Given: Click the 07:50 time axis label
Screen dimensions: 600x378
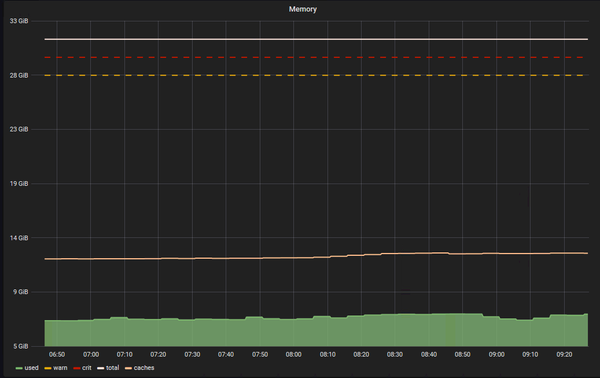Looking at the screenshot, I should pyautogui.click(x=260, y=355).
